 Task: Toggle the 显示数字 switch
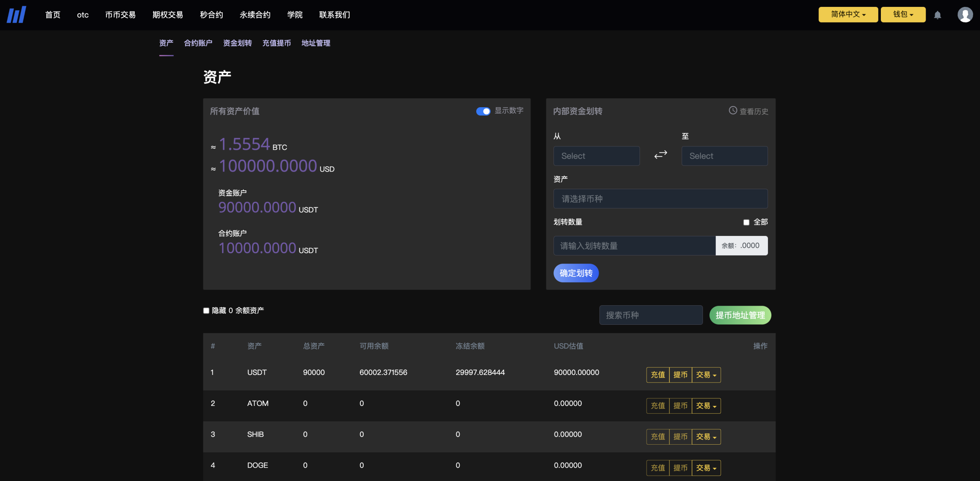(x=483, y=111)
